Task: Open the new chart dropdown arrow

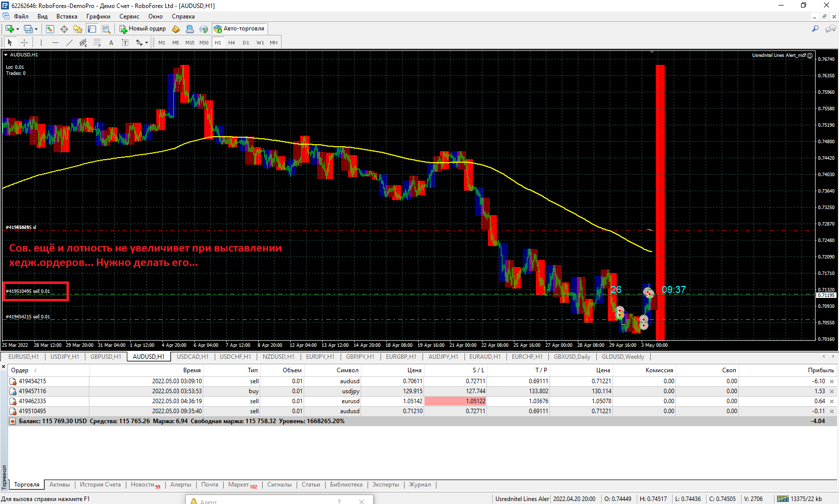Action: 17,29
